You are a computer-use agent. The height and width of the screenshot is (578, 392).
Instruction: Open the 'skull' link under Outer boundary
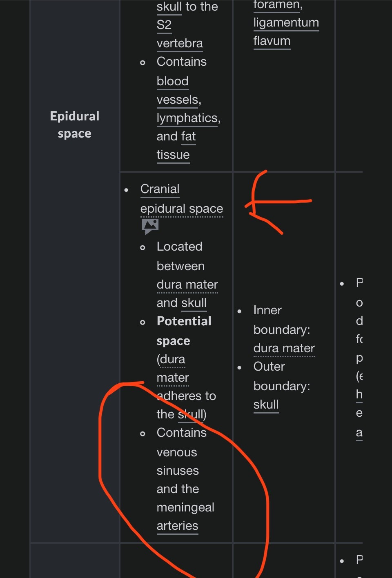coord(266,405)
